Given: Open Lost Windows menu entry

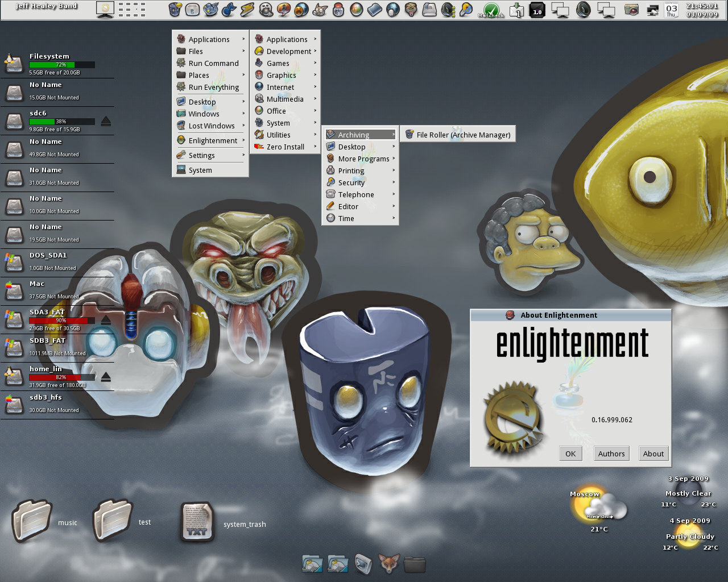Looking at the screenshot, I should [x=210, y=126].
